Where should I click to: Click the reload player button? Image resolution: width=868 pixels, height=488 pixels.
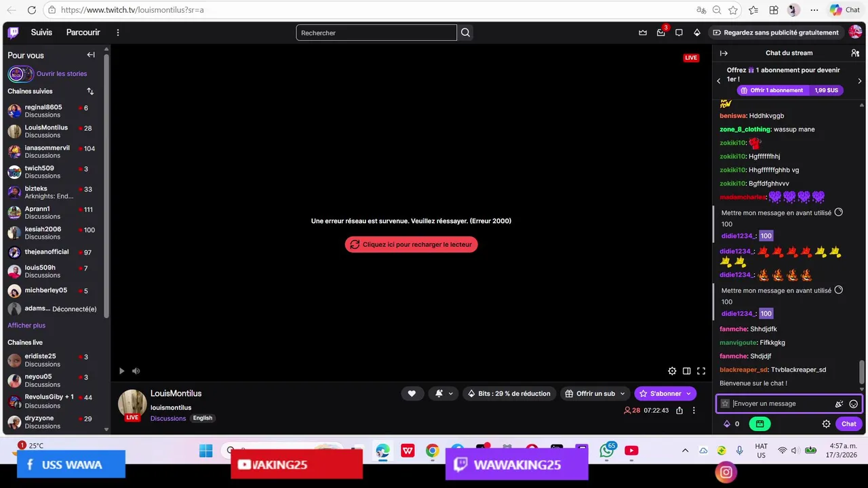[x=411, y=245]
